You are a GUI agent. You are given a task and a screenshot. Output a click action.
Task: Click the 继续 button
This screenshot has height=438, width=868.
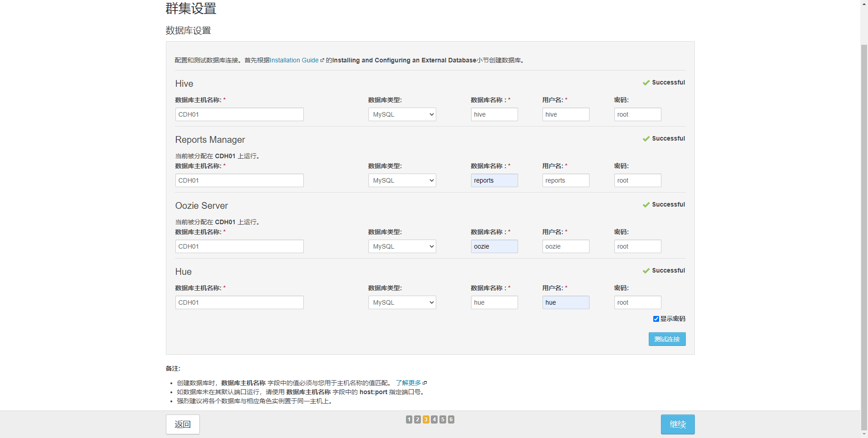click(678, 424)
